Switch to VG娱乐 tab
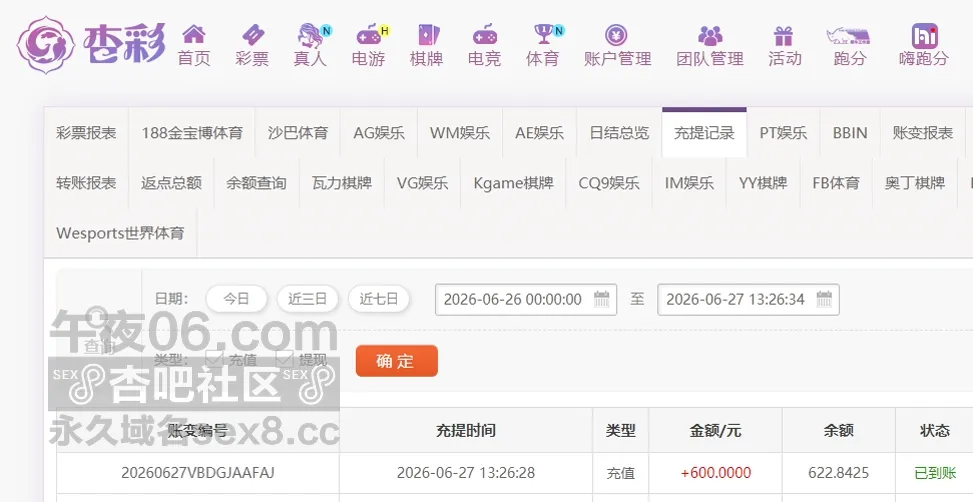Image resolution: width=973 pixels, height=502 pixels. pos(423,182)
